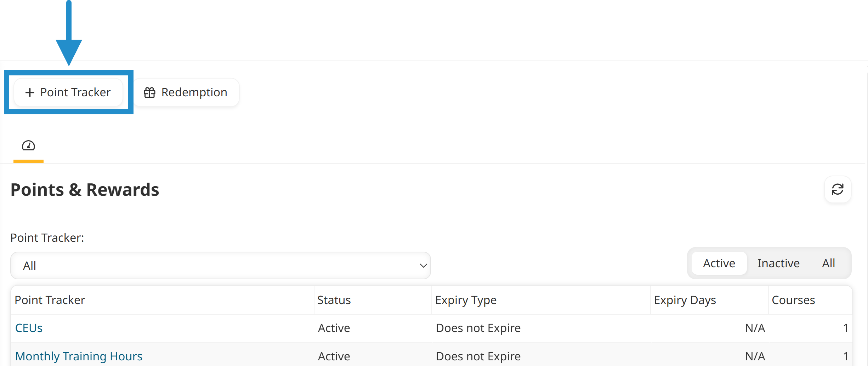
Task: Sort by the Status column header
Action: 334,300
